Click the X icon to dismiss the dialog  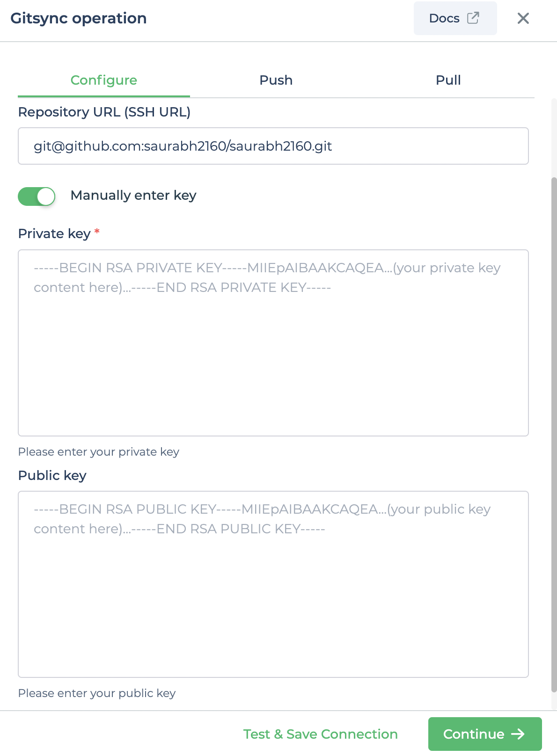pyautogui.click(x=523, y=18)
